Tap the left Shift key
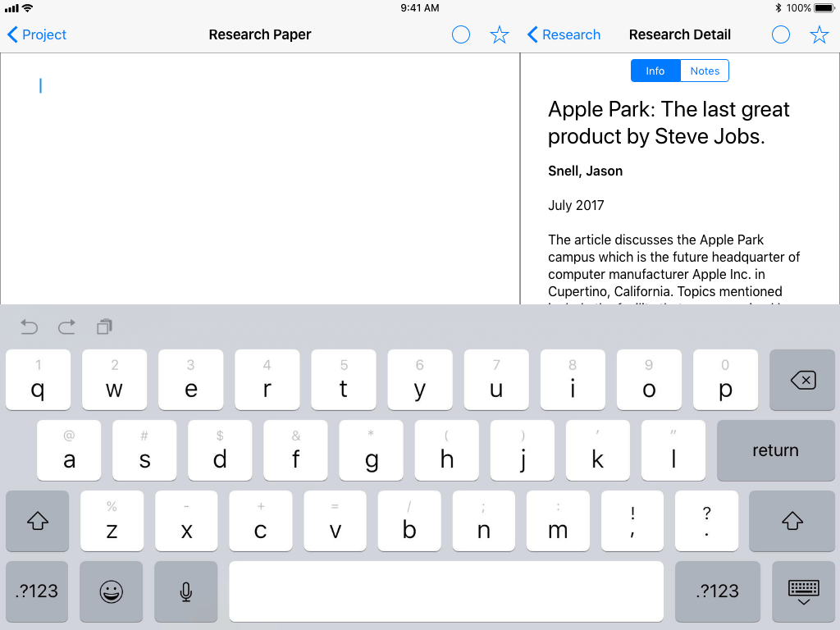840x630 pixels. [x=38, y=521]
